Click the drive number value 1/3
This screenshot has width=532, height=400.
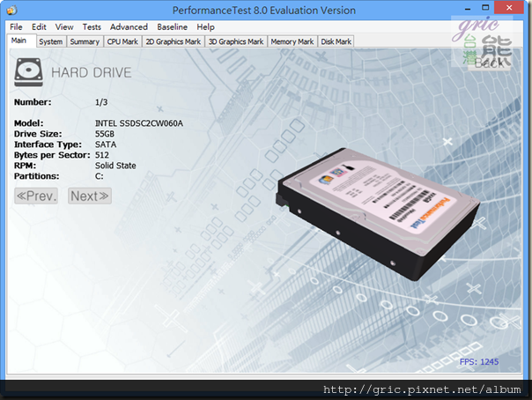pos(101,102)
